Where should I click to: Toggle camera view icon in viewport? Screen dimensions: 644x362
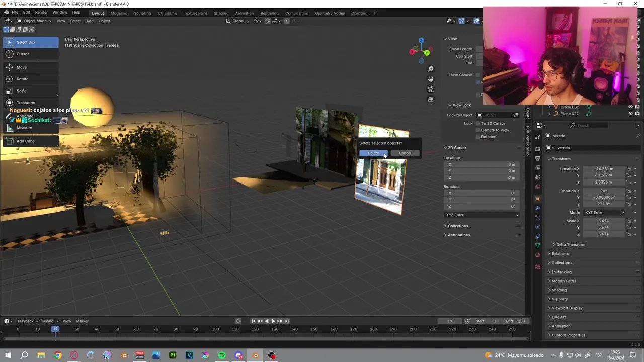point(431,89)
